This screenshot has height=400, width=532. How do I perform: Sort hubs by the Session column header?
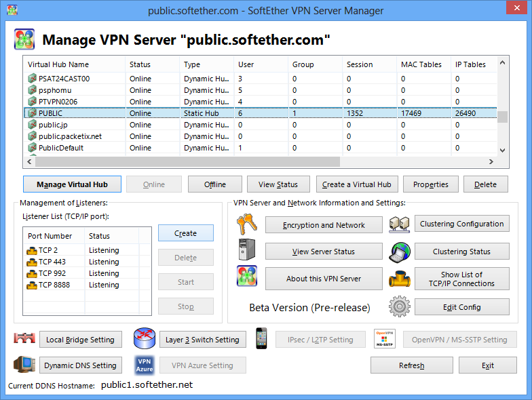[x=369, y=64]
